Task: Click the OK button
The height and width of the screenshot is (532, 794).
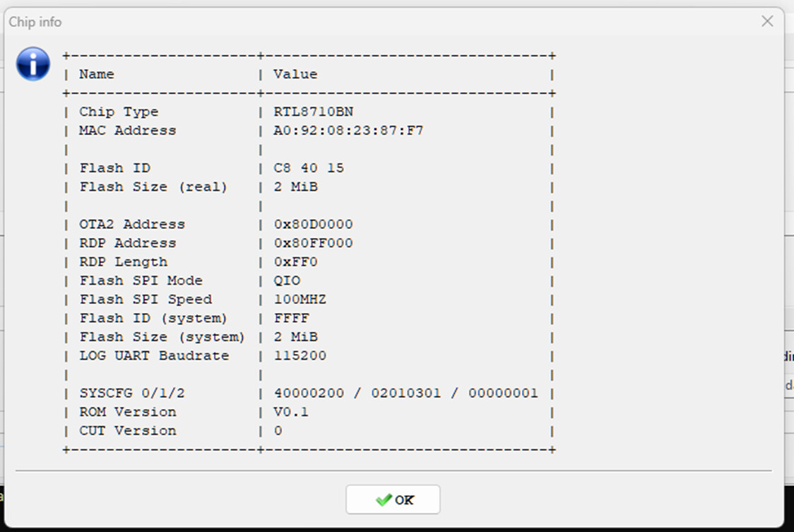Action: coord(393,500)
